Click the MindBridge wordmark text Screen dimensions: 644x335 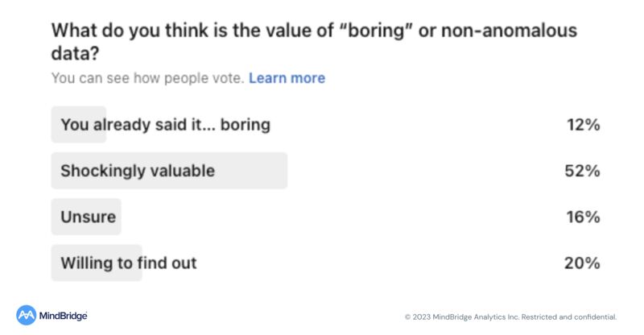point(64,316)
